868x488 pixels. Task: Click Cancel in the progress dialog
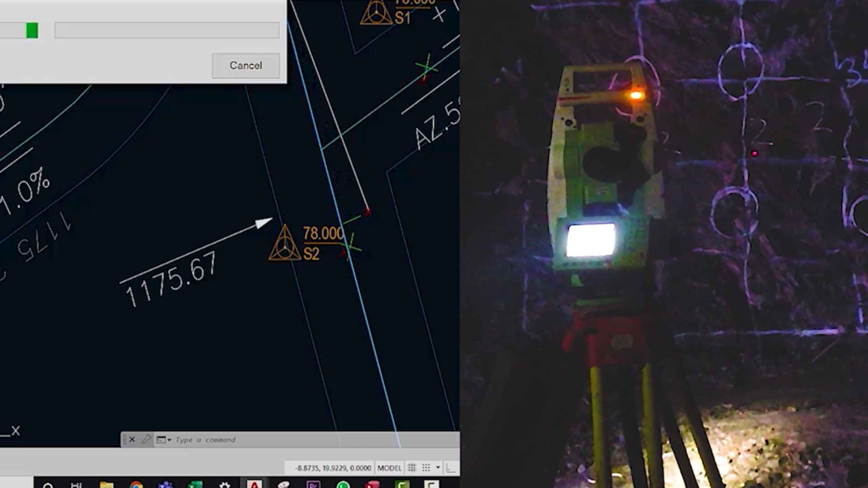coord(245,65)
